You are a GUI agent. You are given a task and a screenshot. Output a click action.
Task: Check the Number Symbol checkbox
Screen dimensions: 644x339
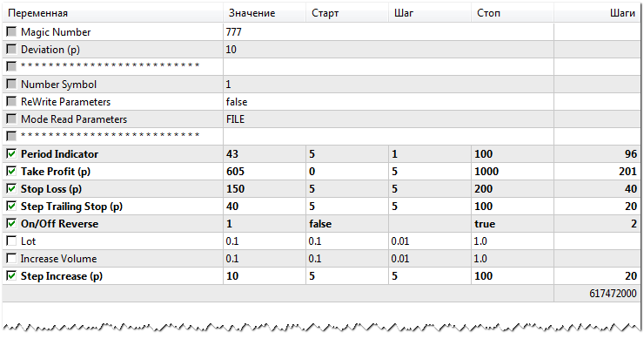[11, 84]
